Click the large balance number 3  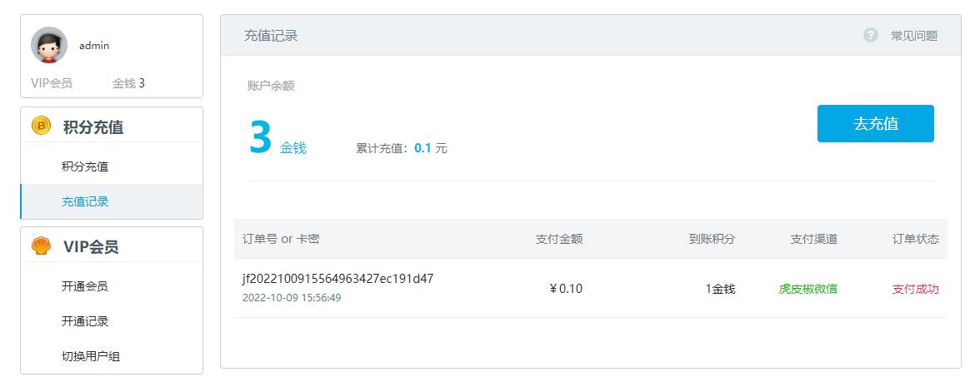pyautogui.click(x=260, y=137)
